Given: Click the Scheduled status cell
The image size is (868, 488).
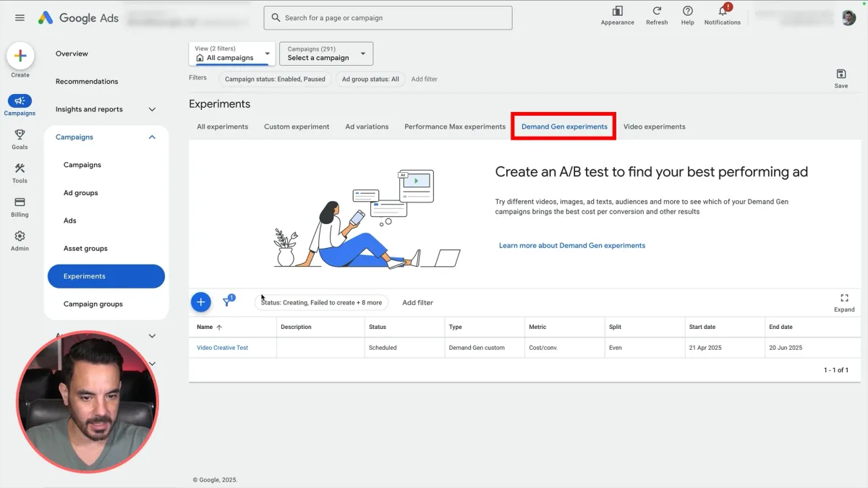Looking at the screenshot, I should [383, 348].
